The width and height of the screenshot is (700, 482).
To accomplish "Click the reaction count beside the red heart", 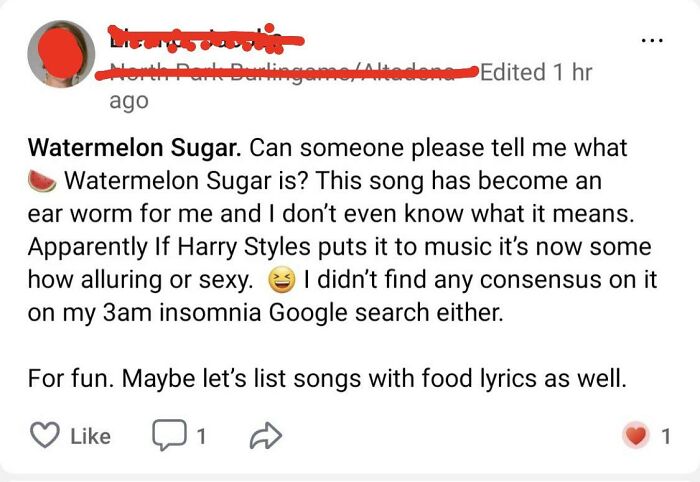I will click(x=666, y=436).
